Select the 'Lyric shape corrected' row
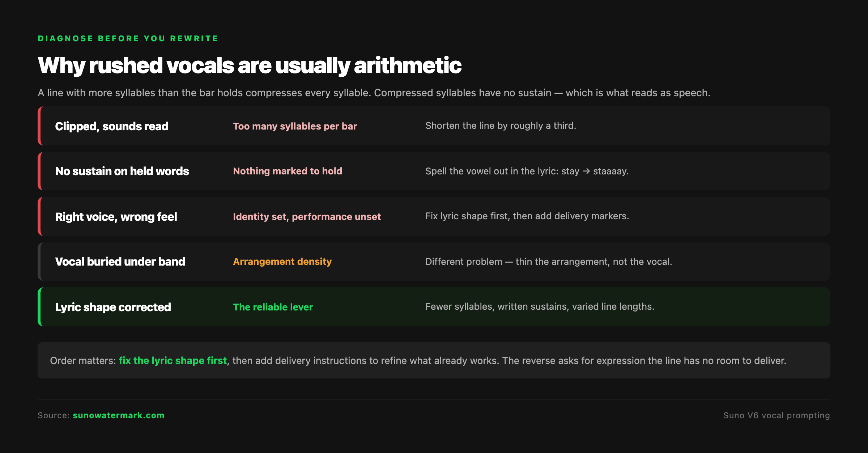The width and height of the screenshot is (868, 453). point(434,307)
